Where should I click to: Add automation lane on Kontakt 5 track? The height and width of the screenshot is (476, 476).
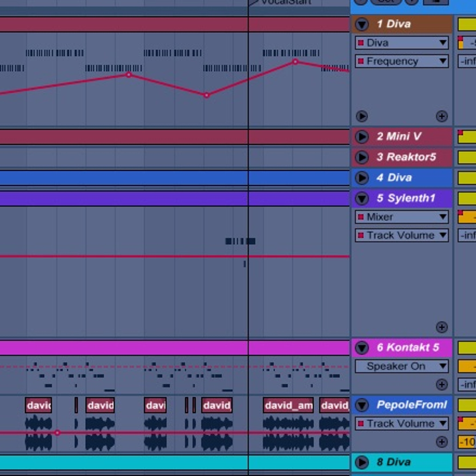[442, 385]
